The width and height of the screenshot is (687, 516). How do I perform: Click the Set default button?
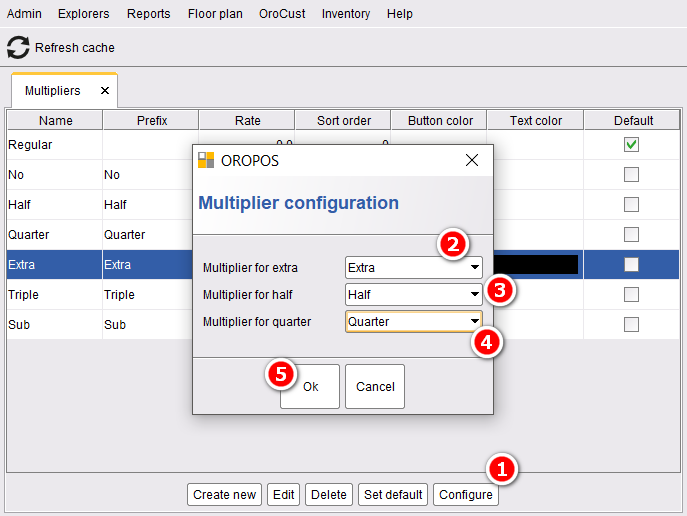coord(393,495)
